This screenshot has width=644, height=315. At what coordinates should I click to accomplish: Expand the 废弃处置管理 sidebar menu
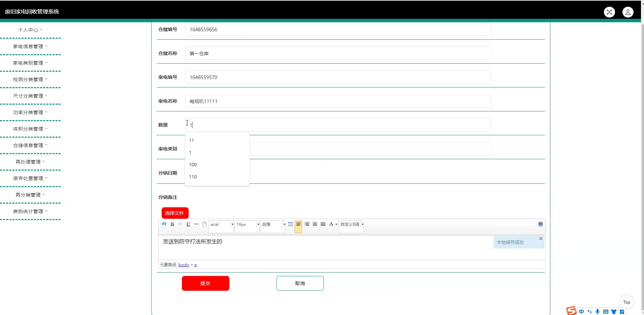point(30,178)
